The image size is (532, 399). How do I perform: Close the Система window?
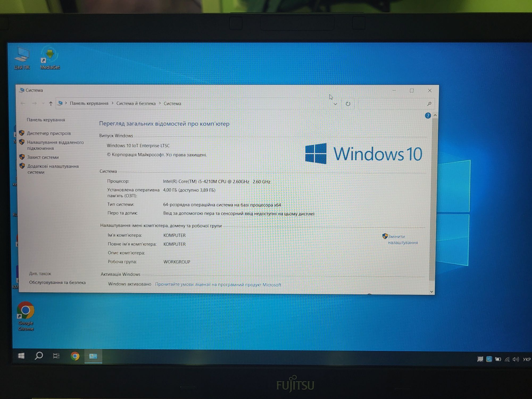pyautogui.click(x=430, y=90)
